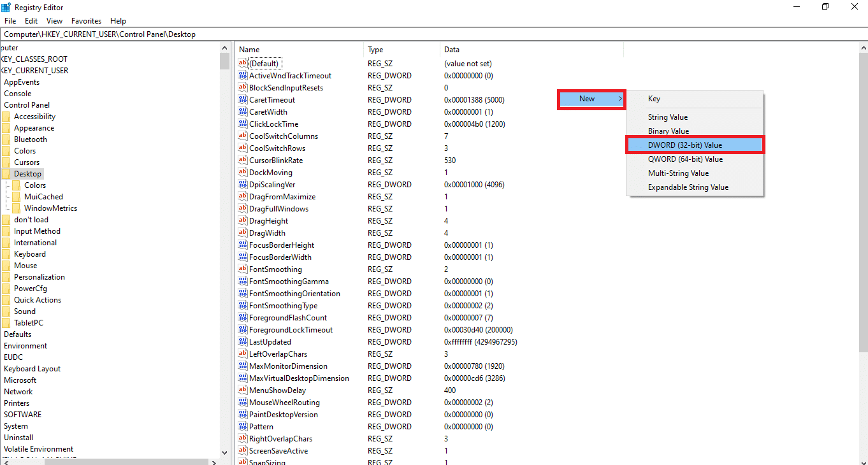Screen dimensions: 868x465
Task: Select String Value in the New submenu
Action: (667, 117)
